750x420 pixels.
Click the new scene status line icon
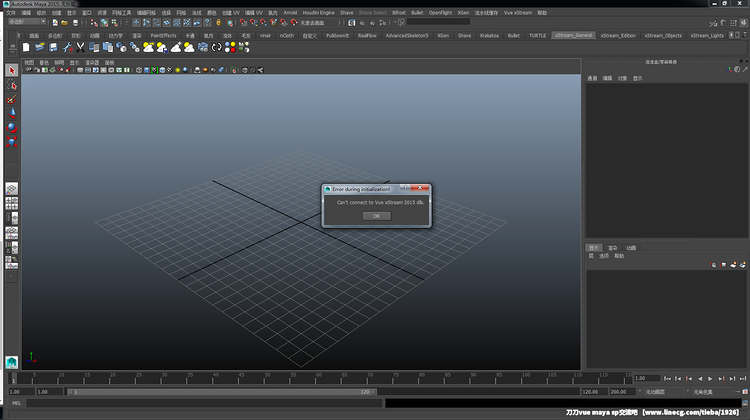pos(55,22)
